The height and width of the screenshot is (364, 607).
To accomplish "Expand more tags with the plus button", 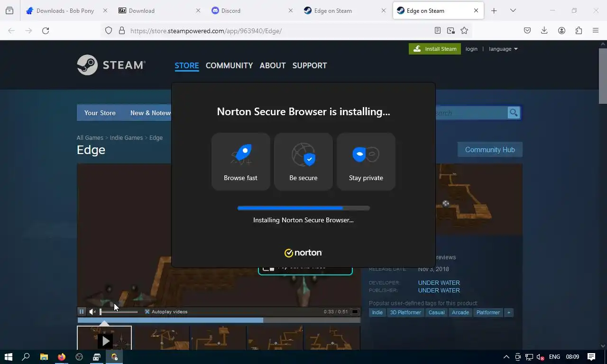I will (x=509, y=312).
